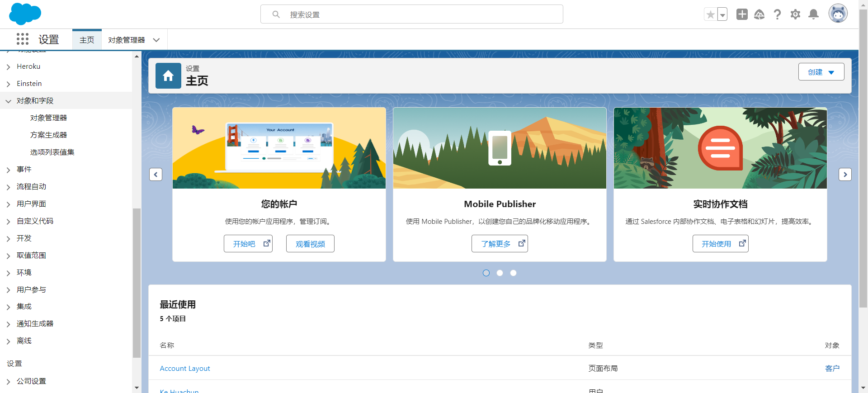Expand the 集成 tree node
The image size is (868, 393).
coord(8,307)
